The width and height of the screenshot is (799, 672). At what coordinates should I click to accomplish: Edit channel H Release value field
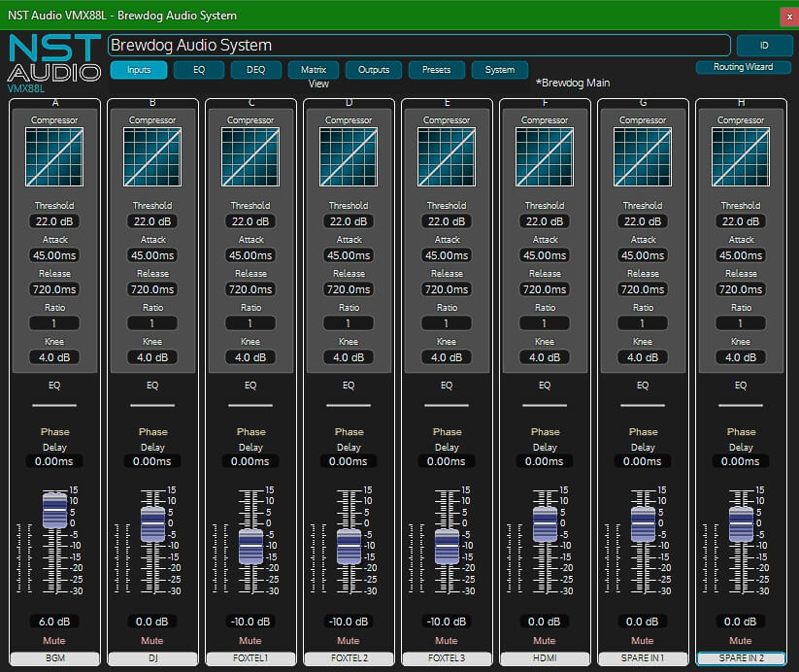[741, 289]
